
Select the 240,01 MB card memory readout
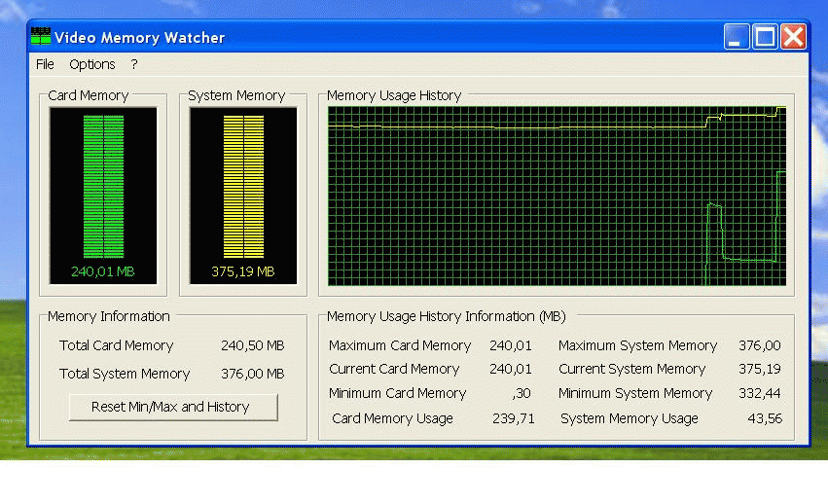103,272
